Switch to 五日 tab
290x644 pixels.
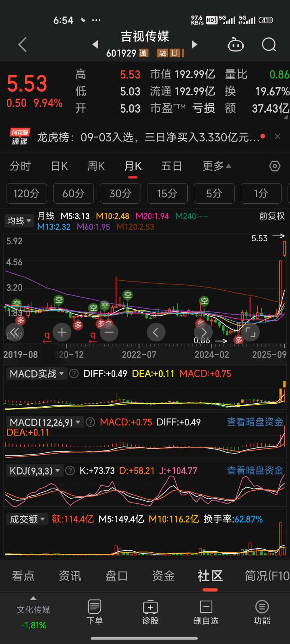pos(172,166)
